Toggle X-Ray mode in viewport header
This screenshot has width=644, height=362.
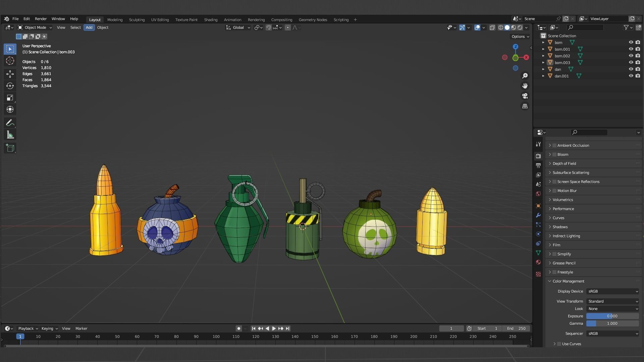coord(492,27)
